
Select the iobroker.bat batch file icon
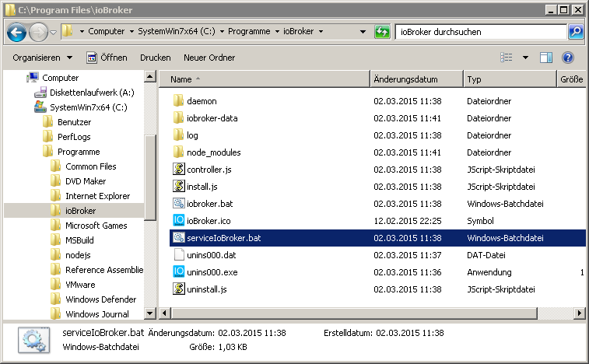[x=179, y=203]
